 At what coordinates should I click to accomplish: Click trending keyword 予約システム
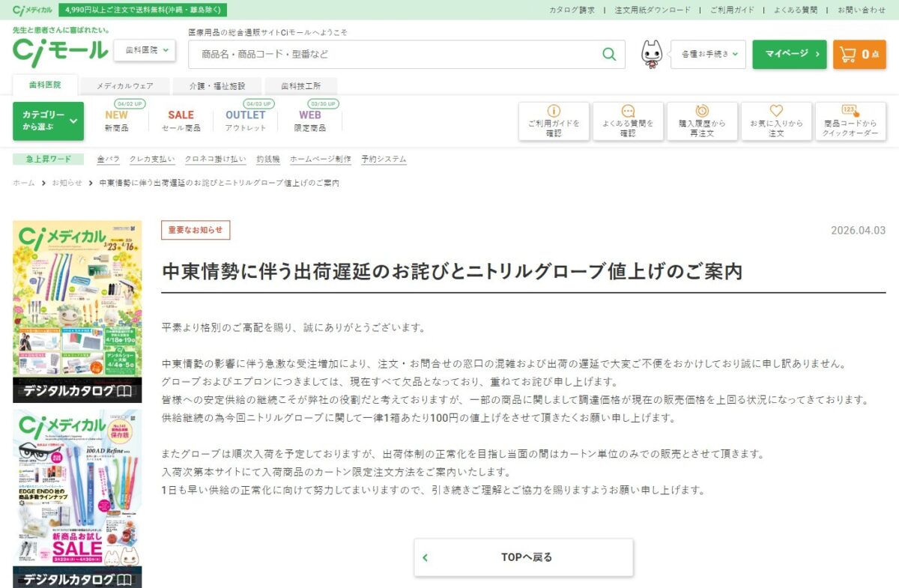[x=384, y=159]
